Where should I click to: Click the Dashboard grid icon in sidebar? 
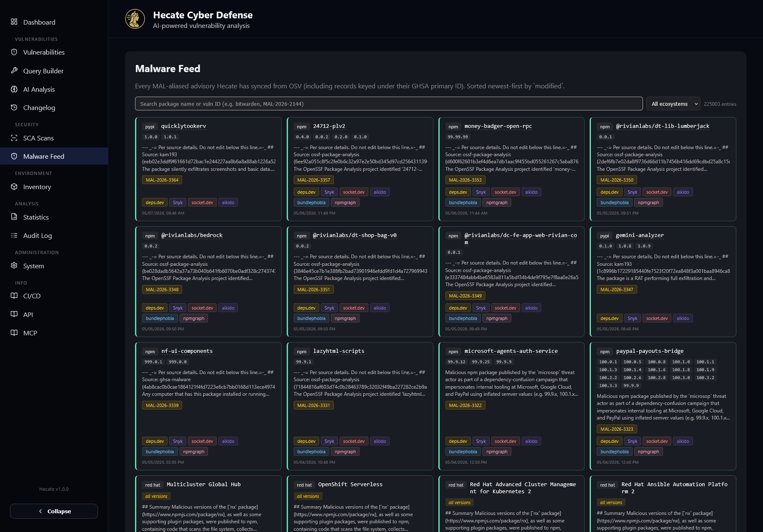click(14, 22)
